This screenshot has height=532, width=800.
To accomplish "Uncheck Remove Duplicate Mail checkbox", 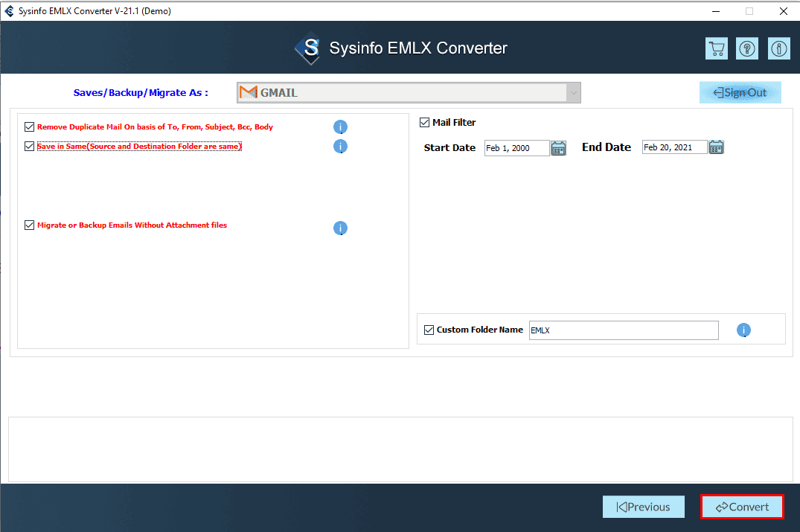I will pyautogui.click(x=30, y=127).
